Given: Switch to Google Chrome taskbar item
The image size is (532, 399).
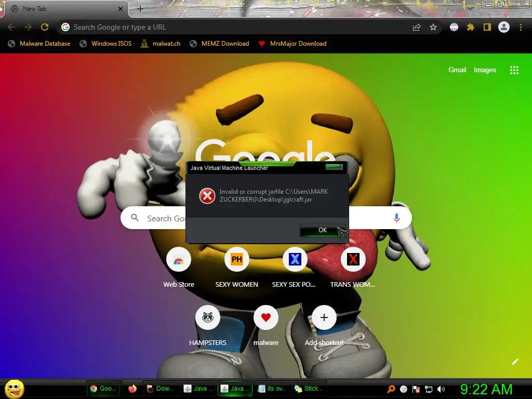Looking at the screenshot, I should tap(103, 389).
